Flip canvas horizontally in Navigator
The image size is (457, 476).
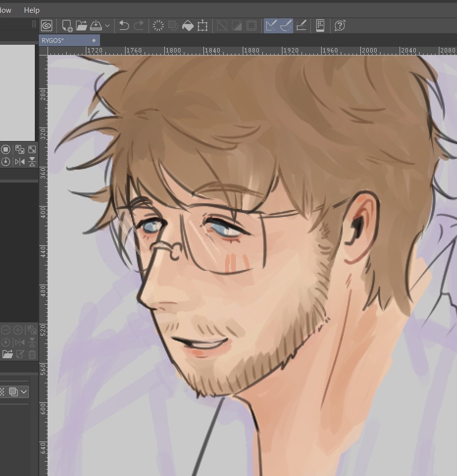[x=20, y=161]
